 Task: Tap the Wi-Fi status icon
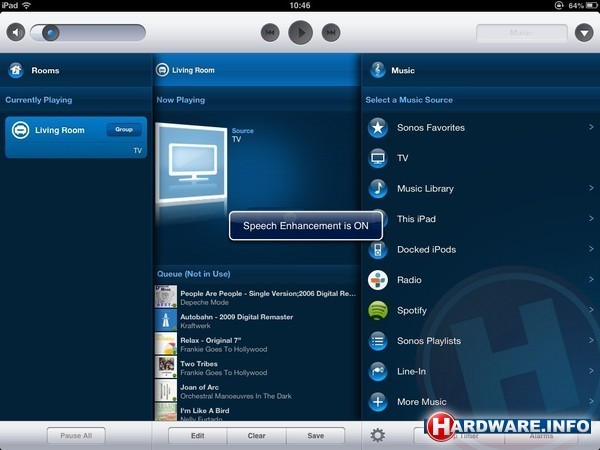pos(26,5)
